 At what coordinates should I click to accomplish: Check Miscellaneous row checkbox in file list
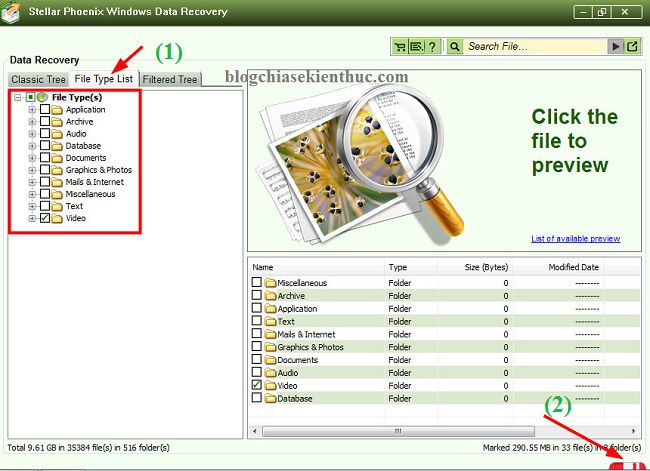(x=257, y=282)
